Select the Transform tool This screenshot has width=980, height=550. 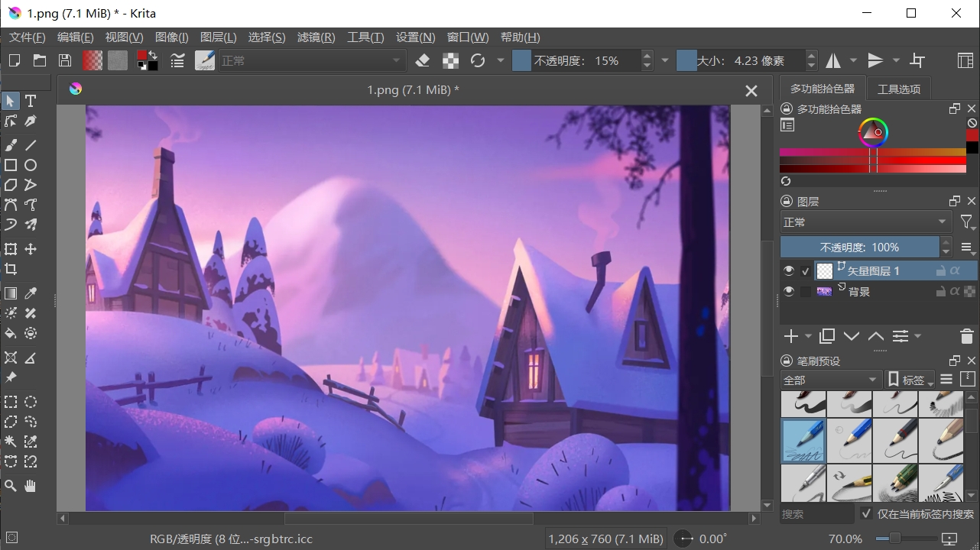(x=11, y=249)
